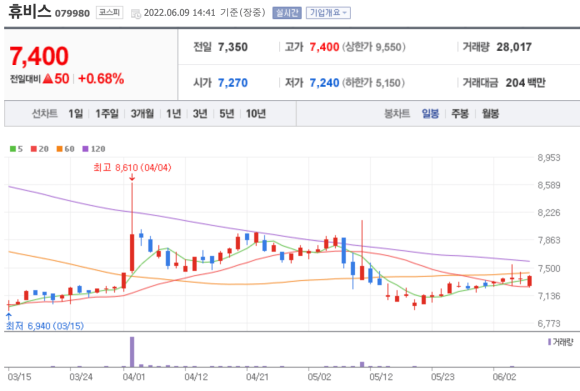
Task: Switch to the 월봉 candle chart
Action: click(x=490, y=114)
